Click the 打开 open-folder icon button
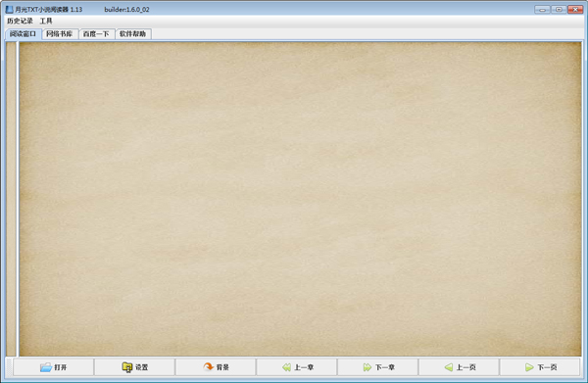This screenshot has width=588, height=383. click(53, 367)
